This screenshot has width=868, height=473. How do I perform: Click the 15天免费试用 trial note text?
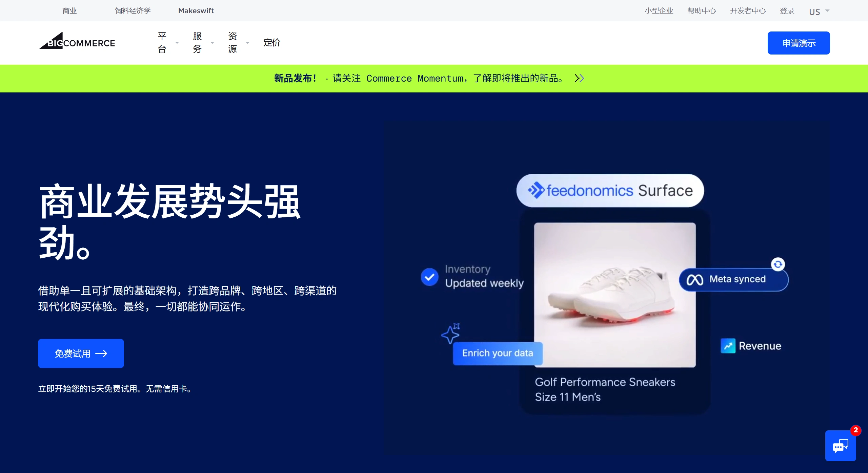coord(116,389)
